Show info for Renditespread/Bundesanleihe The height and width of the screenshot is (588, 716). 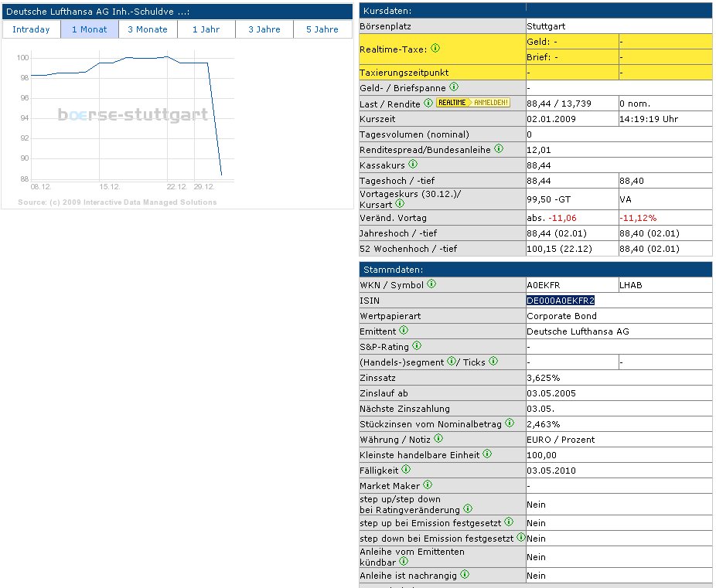pos(499,148)
